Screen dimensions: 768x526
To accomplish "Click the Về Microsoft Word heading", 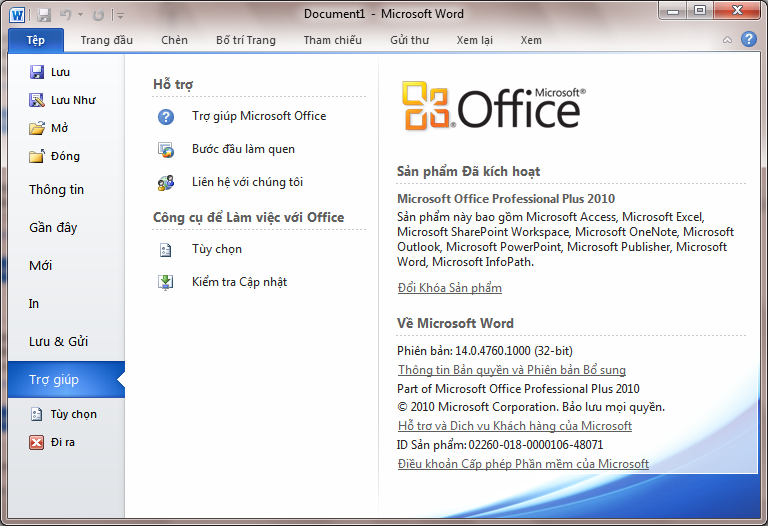I will coord(455,323).
